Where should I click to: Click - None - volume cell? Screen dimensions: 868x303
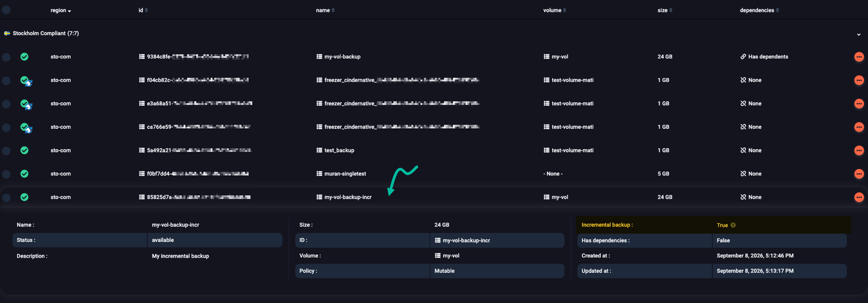(x=553, y=174)
